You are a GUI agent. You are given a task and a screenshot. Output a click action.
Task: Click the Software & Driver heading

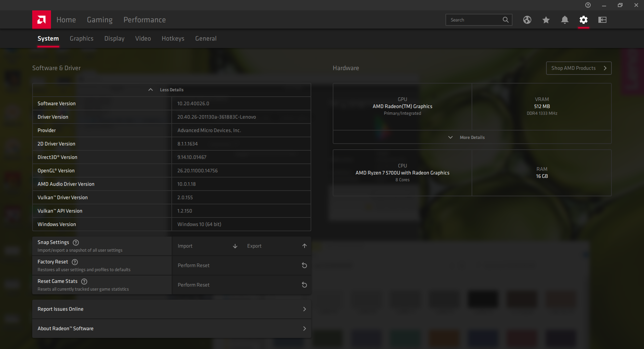(x=56, y=68)
